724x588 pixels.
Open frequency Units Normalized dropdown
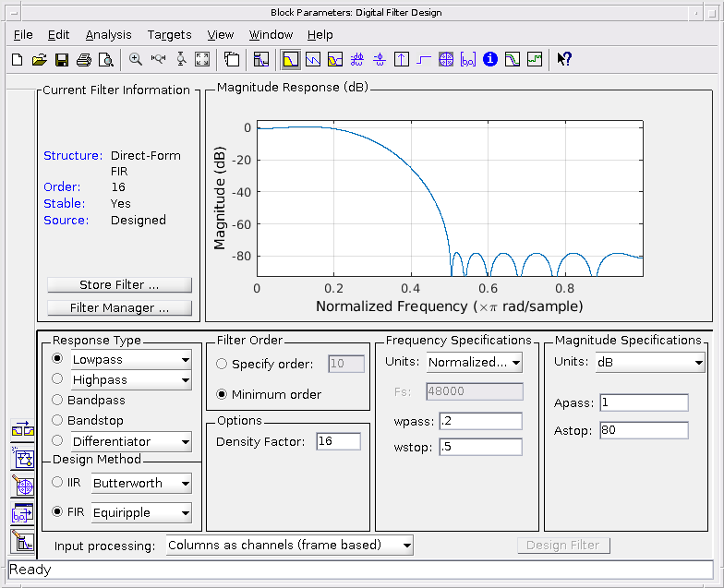pyautogui.click(x=475, y=362)
